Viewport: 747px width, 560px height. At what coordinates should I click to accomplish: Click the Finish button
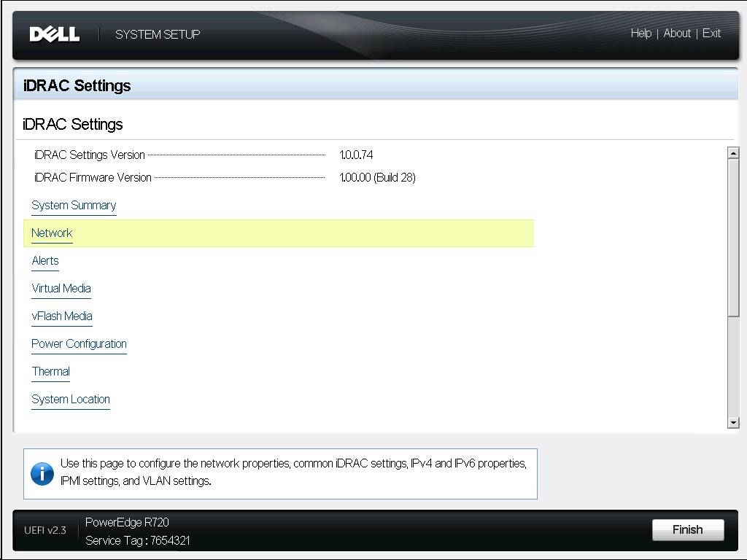[x=688, y=529]
